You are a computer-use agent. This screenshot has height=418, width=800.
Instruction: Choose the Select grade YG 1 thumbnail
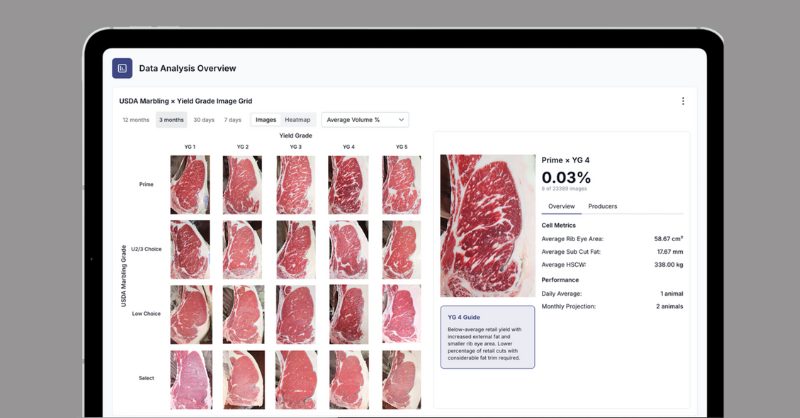191,380
